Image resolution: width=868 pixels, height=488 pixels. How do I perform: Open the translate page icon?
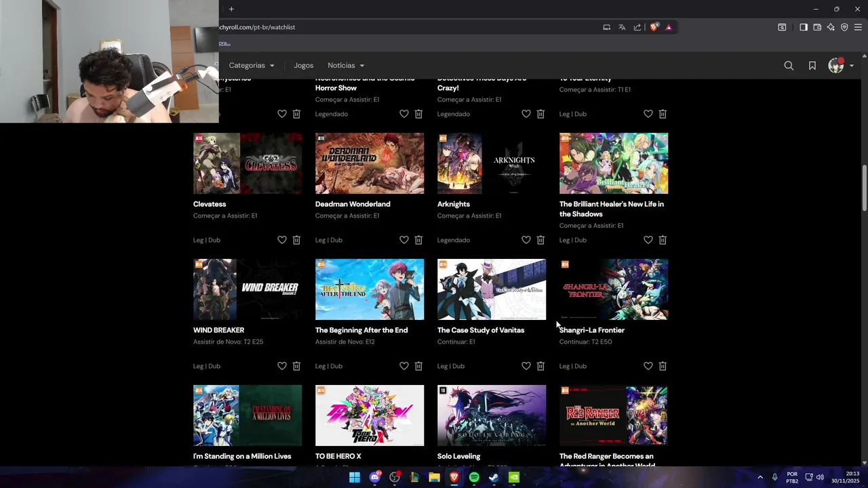622,27
